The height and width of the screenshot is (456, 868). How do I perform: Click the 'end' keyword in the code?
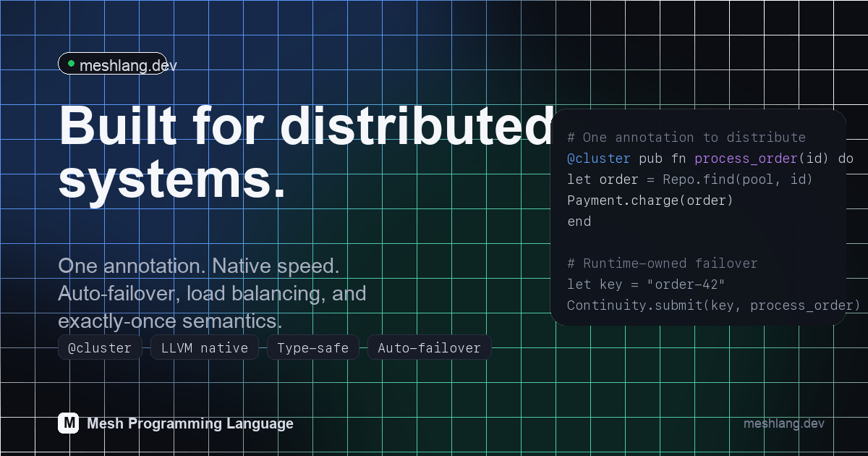point(579,221)
